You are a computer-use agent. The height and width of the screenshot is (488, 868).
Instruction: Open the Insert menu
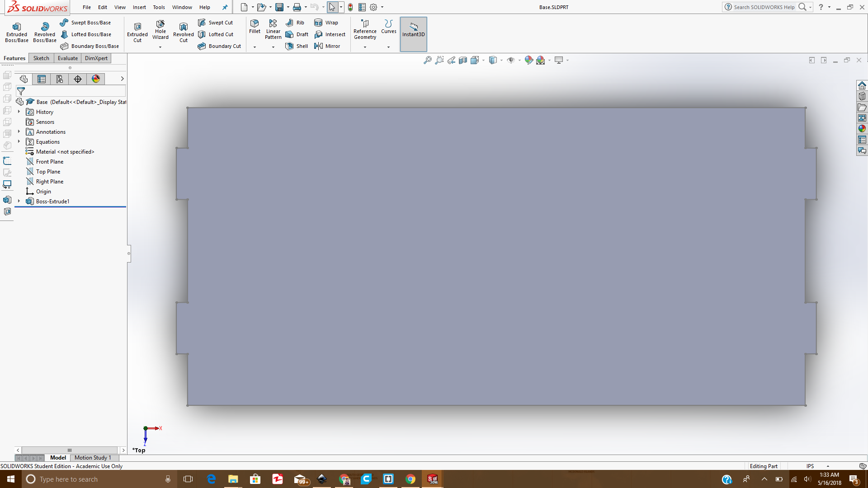tap(139, 7)
